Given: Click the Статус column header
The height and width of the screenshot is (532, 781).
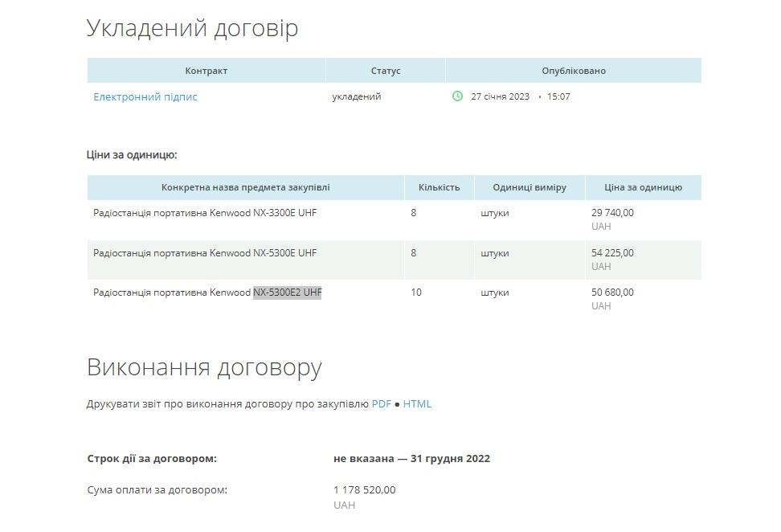Looking at the screenshot, I should [386, 70].
